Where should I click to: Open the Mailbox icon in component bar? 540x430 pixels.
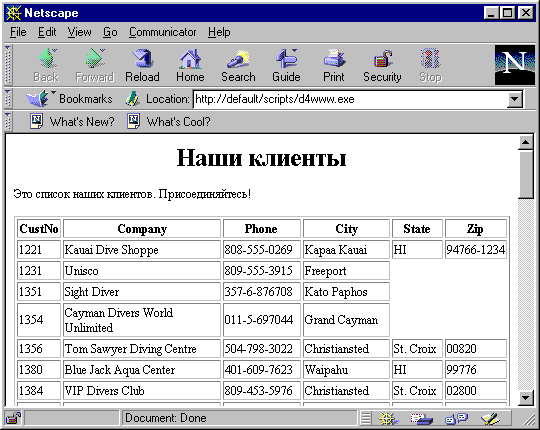tap(422, 419)
